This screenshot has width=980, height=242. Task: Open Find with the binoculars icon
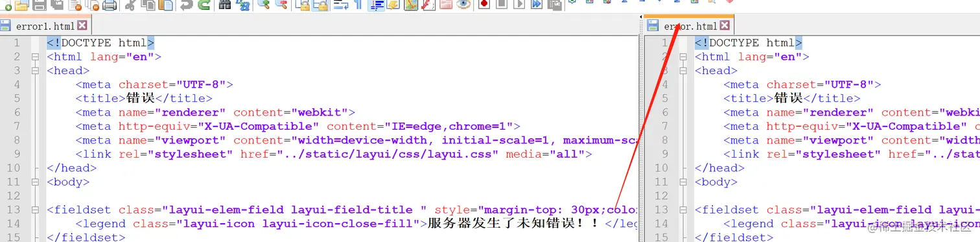click(x=224, y=5)
